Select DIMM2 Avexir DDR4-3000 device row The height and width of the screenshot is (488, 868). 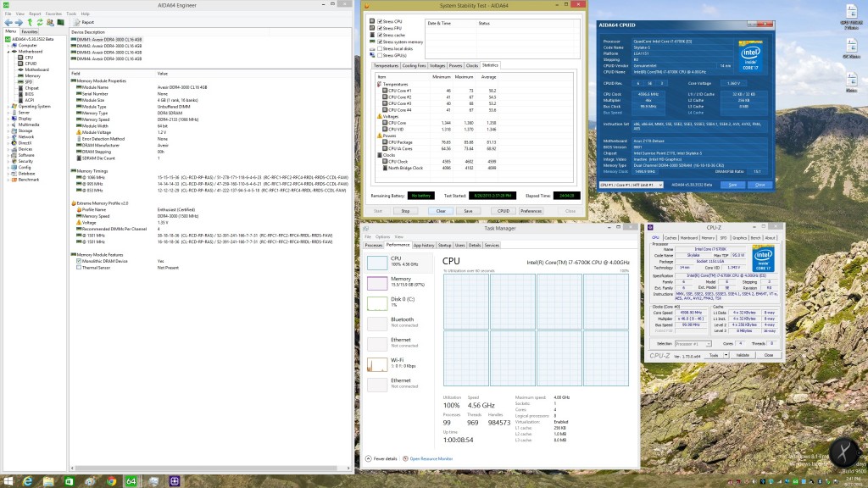pos(106,46)
